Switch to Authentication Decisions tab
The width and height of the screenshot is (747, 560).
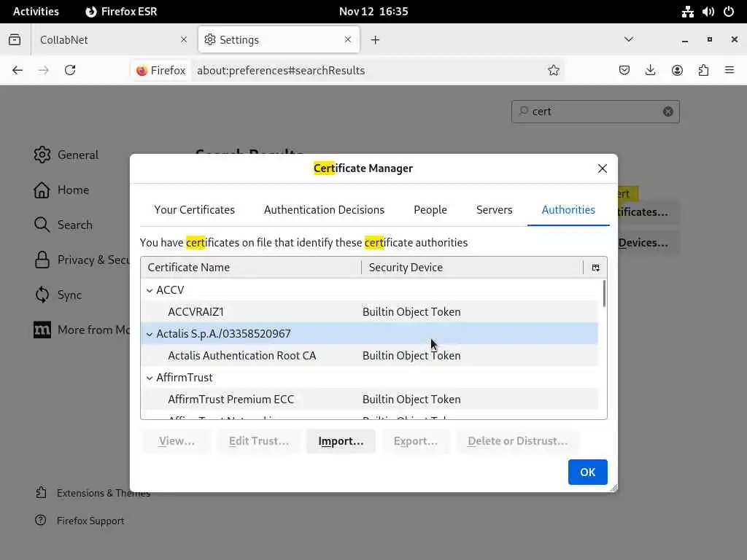click(324, 210)
